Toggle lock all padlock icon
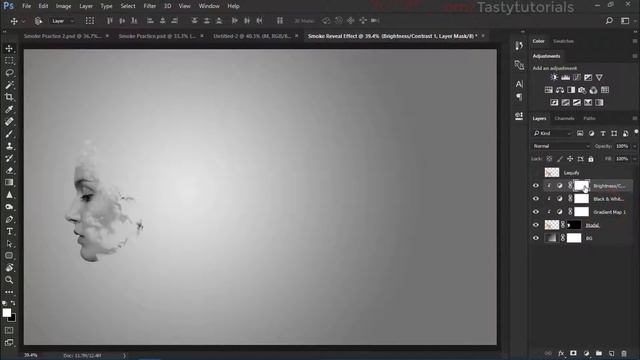The height and width of the screenshot is (360, 640). point(591,159)
